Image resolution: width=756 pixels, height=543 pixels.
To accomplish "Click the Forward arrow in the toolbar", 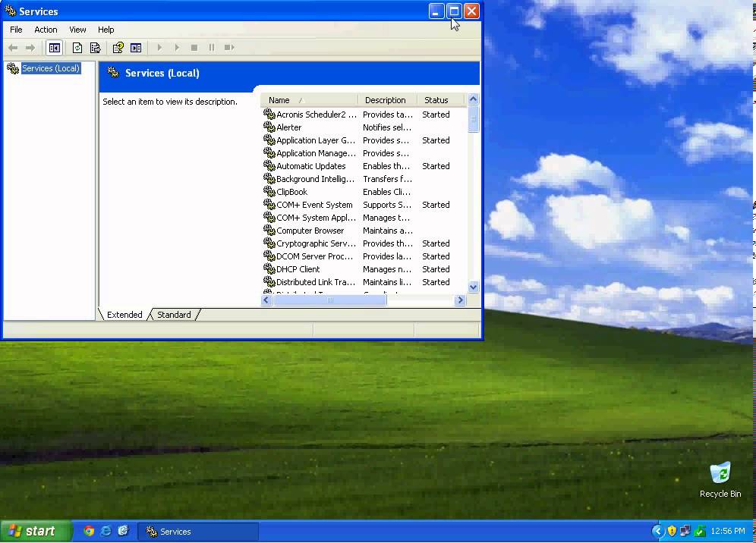I will pos(30,48).
